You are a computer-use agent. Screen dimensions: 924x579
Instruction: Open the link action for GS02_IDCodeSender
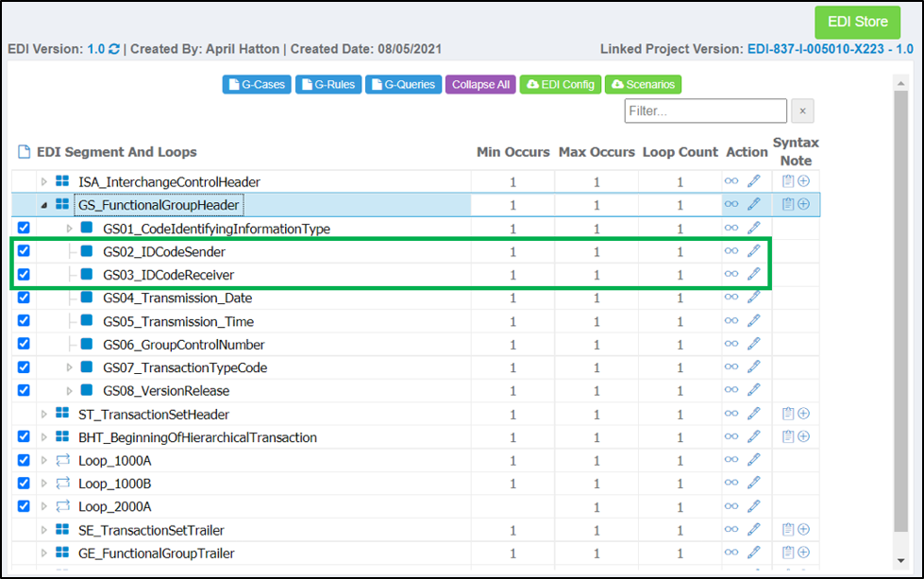(x=731, y=250)
